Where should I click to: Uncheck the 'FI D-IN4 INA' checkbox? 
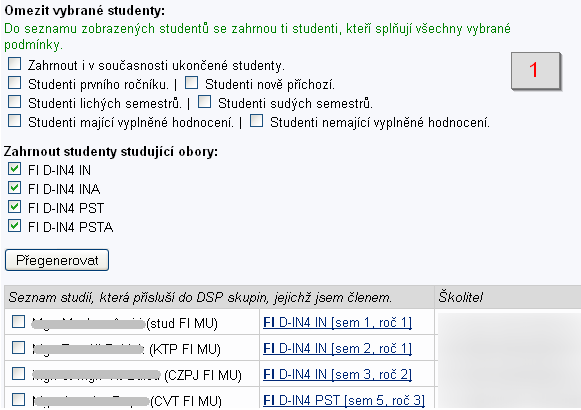pos(14,188)
